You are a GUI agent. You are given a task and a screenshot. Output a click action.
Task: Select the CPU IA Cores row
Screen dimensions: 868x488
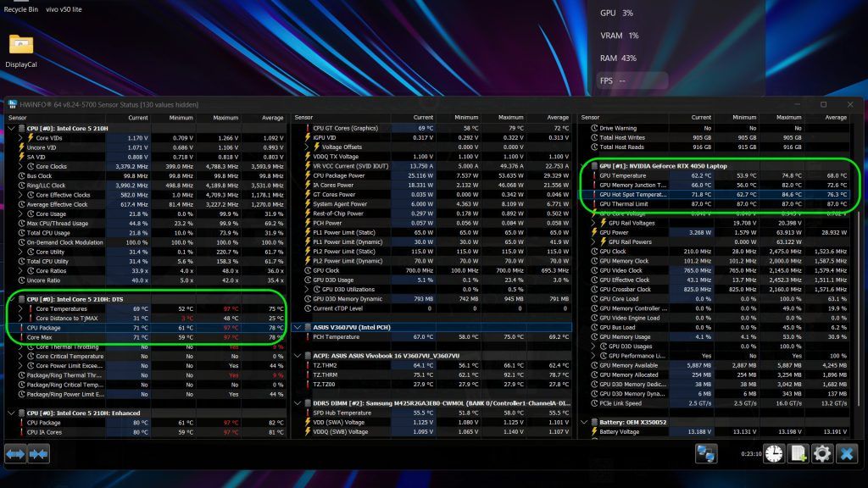tap(147, 432)
